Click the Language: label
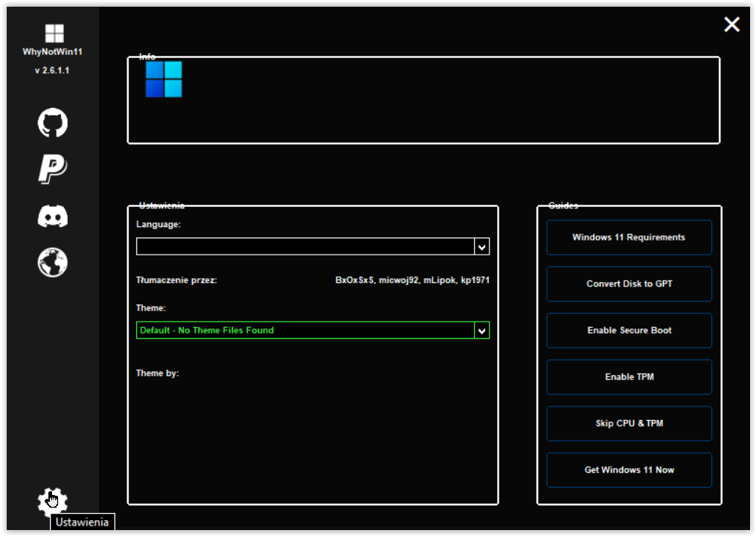This screenshot has height=536, width=756. [x=158, y=224]
